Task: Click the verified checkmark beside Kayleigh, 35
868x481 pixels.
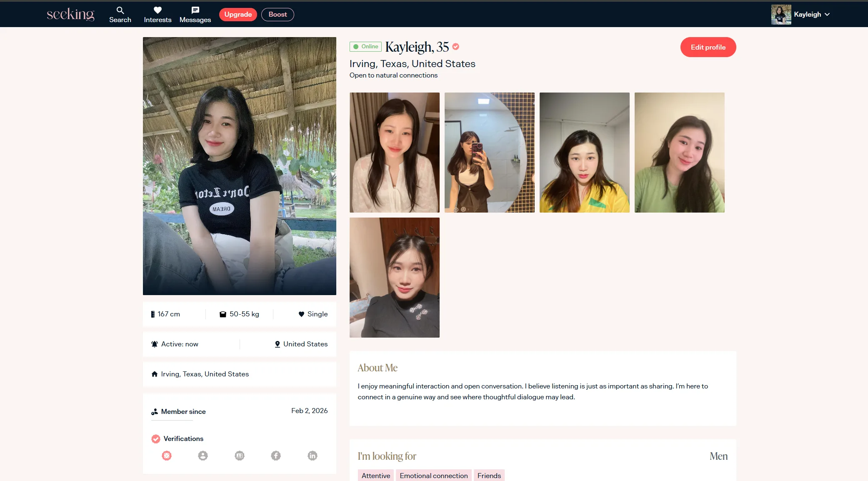Action: tap(456, 47)
